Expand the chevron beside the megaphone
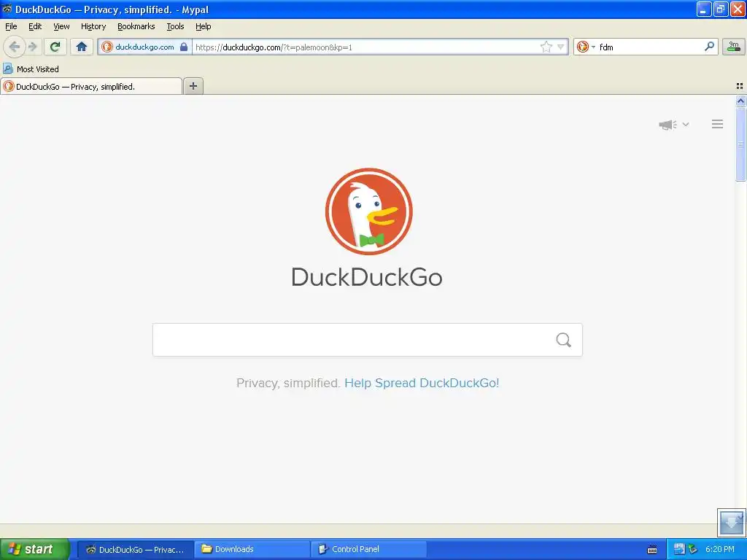Screen dimensions: 747x560 coord(686,124)
